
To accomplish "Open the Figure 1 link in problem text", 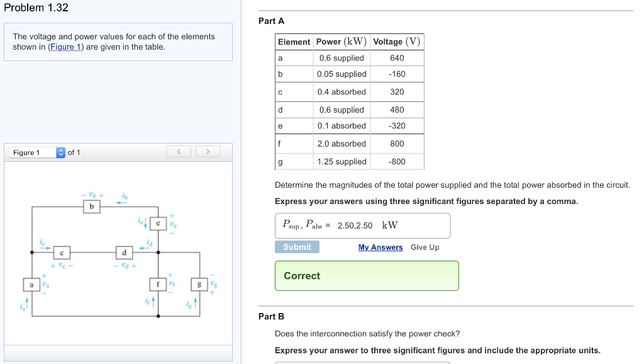I will [65, 46].
